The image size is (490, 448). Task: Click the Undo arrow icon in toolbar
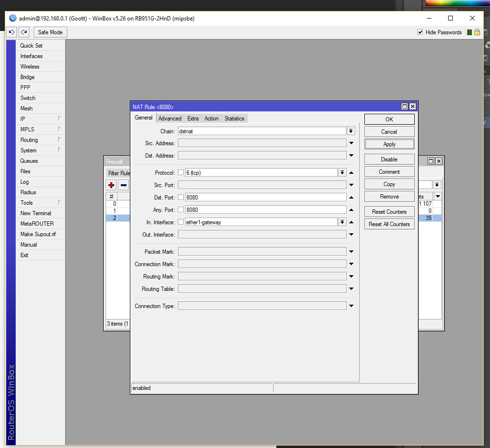pyautogui.click(x=12, y=32)
